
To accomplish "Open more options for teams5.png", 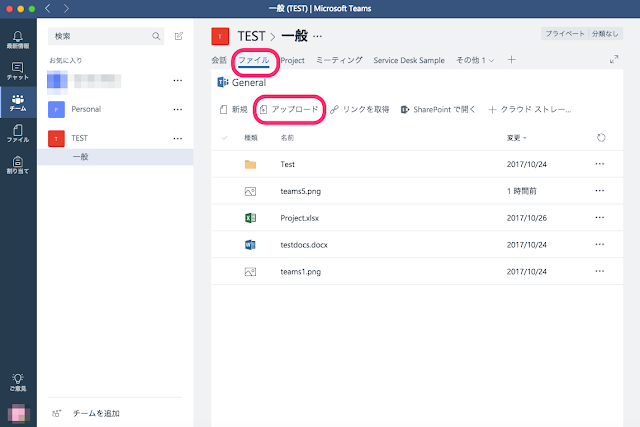I will tap(600, 191).
